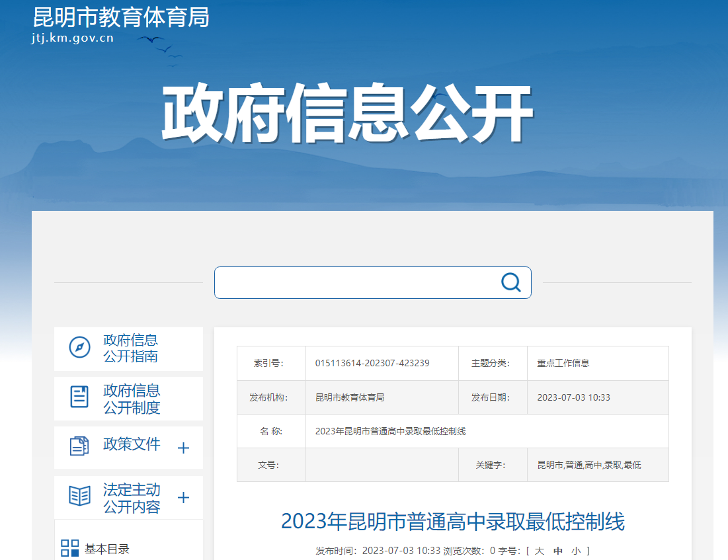Select 法定主动公开内容 in the sidebar
Screen dimensions: 728x560
click(x=132, y=499)
